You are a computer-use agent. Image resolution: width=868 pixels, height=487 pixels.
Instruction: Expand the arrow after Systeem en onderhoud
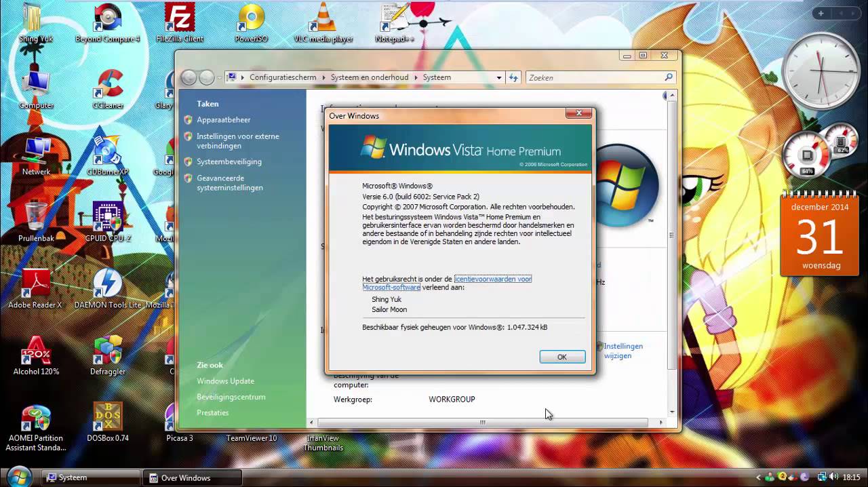coord(416,77)
